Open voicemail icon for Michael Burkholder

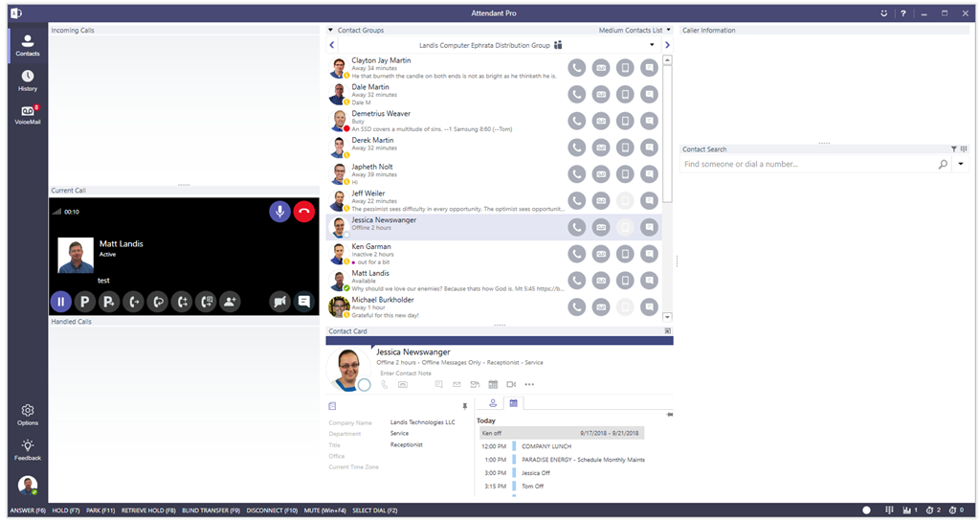click(x=601, y=307)
